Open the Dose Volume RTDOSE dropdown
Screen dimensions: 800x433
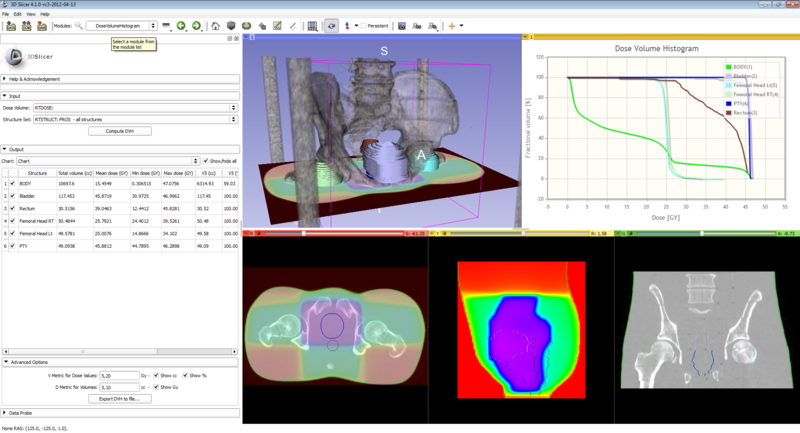pyautogui.click(x=135, y=108)
